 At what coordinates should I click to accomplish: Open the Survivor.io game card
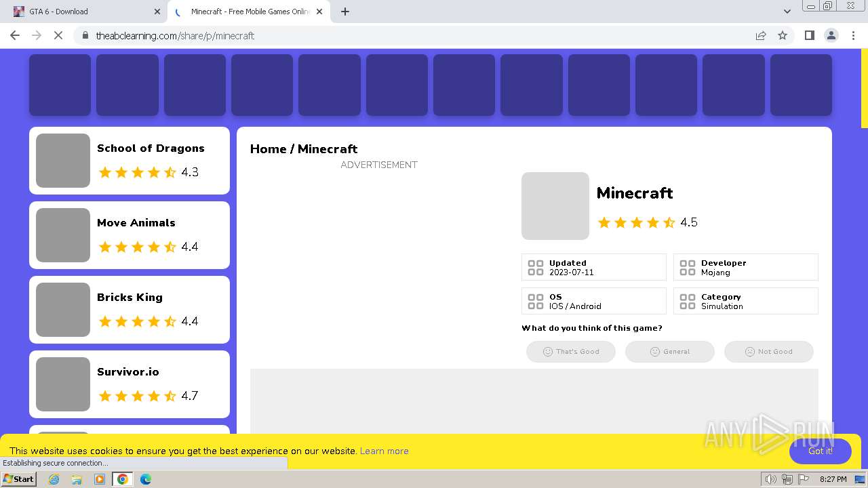[130, 384]
